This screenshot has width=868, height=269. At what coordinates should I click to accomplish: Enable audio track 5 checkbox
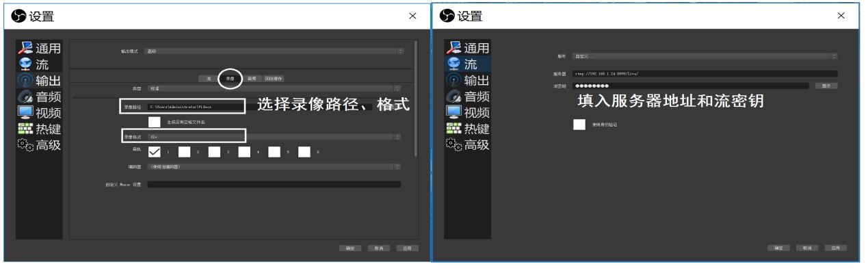pyautogui.click(x=275, y=151)
